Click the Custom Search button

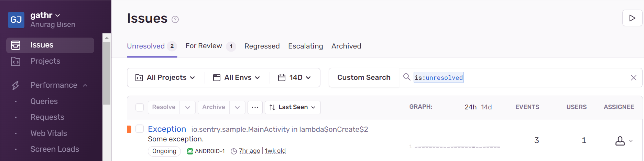pyautogui.click(x=364, y=77)
